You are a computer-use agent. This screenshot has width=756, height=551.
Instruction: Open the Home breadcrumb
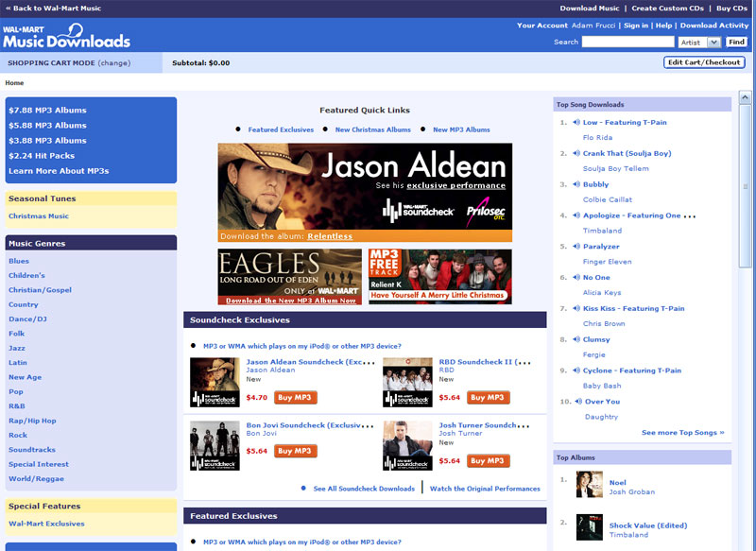(14, 83)
